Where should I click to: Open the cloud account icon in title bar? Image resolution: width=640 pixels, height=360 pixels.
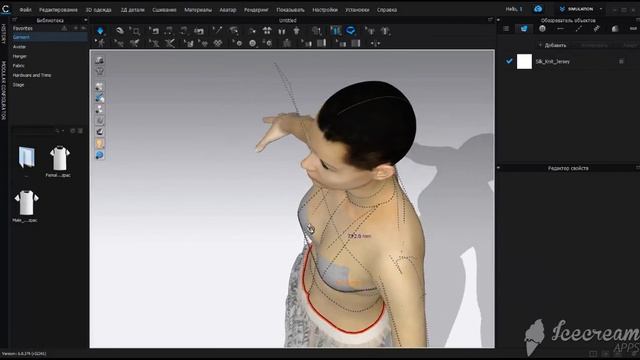pos(538,9)
